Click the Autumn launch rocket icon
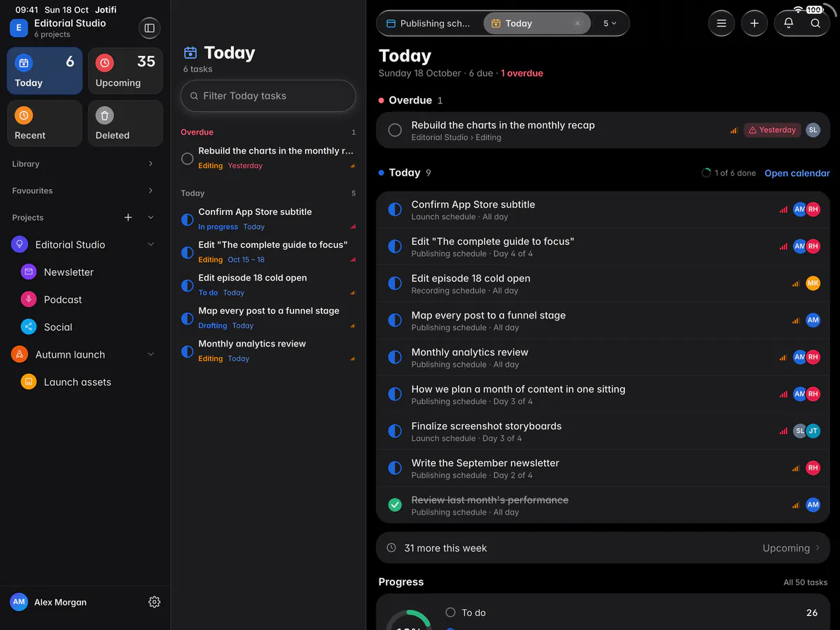Viewport: 840px width, 630px height. (20, 354)
